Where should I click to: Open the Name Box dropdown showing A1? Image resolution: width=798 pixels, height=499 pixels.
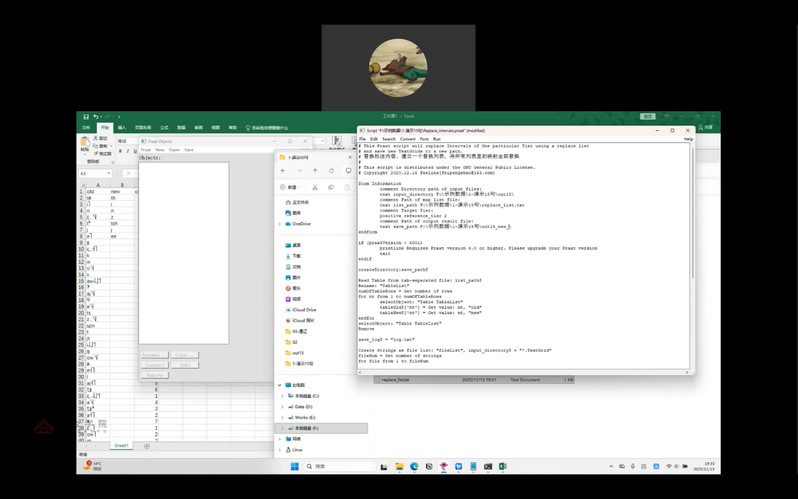pyautogui.click(x=109, y=173)
